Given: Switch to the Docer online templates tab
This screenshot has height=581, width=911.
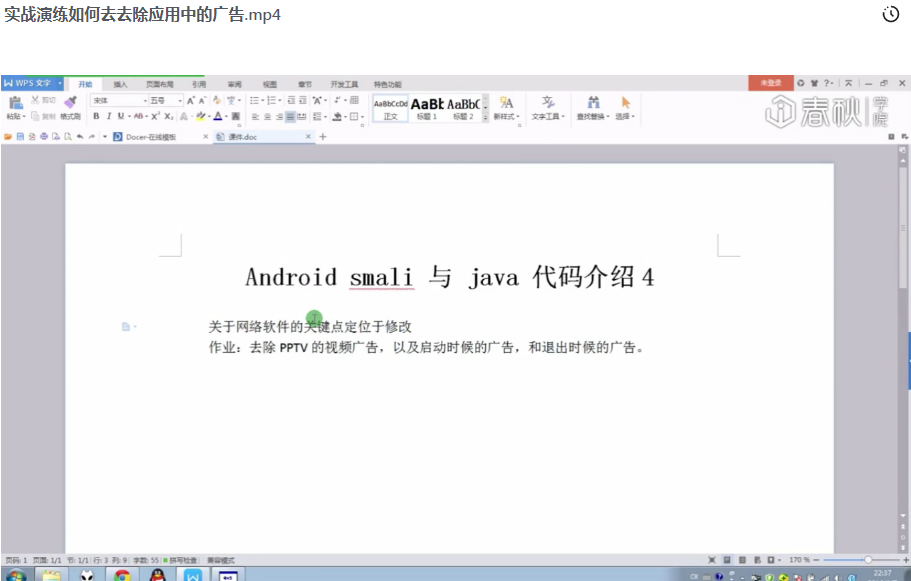Looking at the screenshot, I should click(151, 137).
